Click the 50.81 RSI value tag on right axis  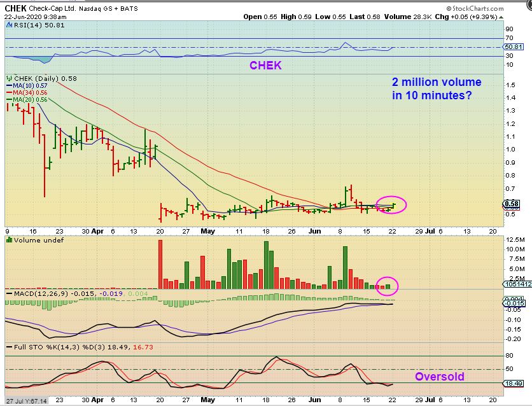[x=514, y=47]
